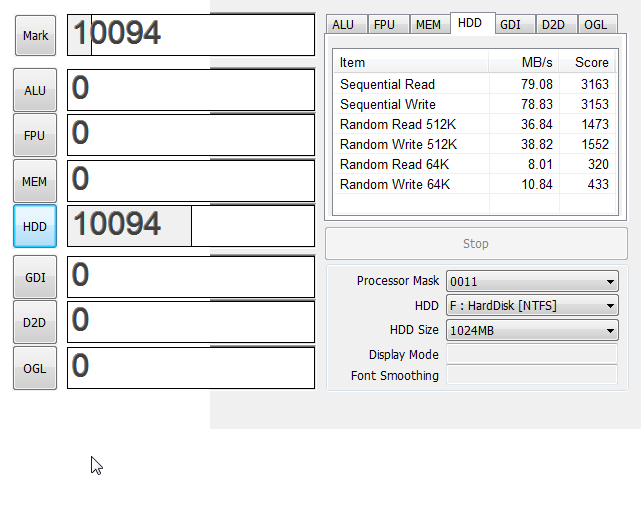Run the MEM benchmark button on left
Image resolution: width=641 pixels, height=515 pixels.
tap(35, 181)
